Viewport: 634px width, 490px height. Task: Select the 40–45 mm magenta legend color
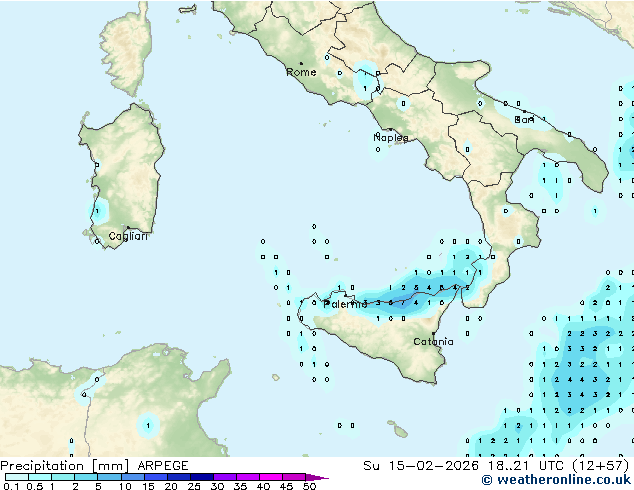click(x=271, y=477)
